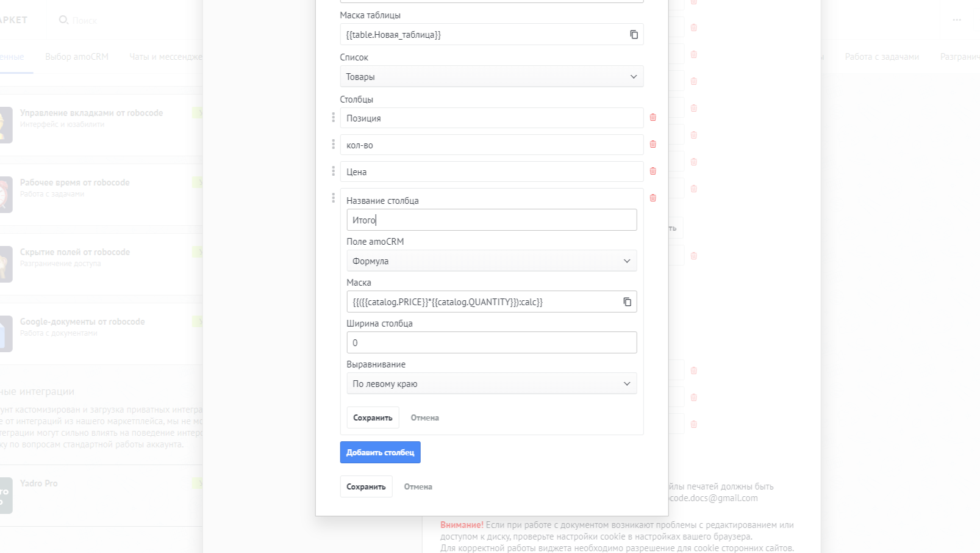Click the Ширина столбца input field

pos(492,342)
